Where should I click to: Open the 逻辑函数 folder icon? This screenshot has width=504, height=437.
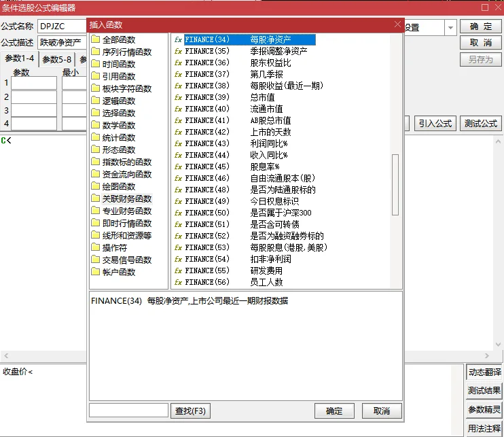point(96,101)
